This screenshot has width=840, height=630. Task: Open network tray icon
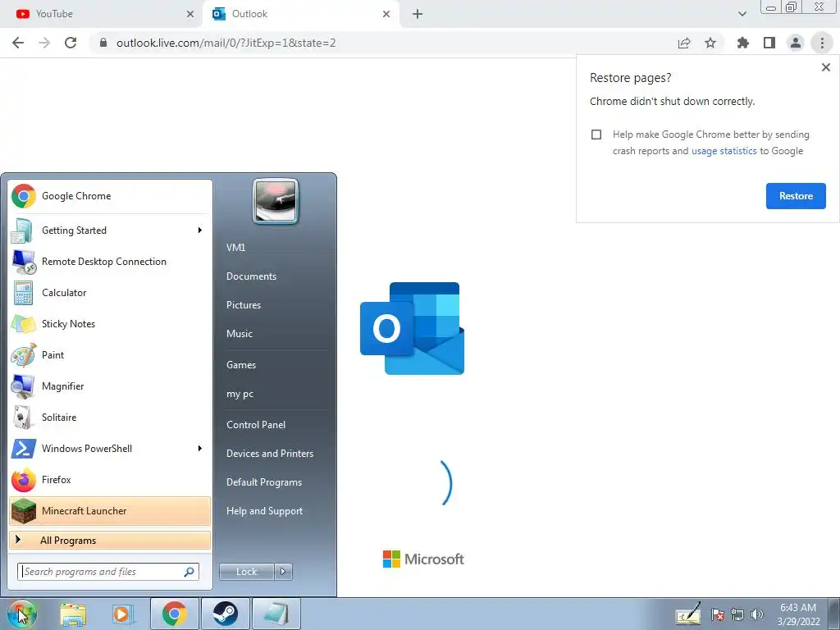[x=737, y=615]
